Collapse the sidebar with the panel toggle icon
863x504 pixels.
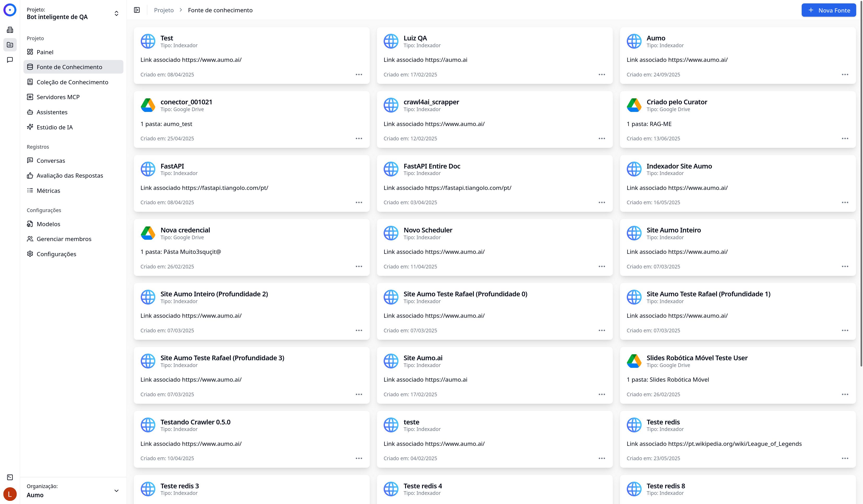click(137, 10)
